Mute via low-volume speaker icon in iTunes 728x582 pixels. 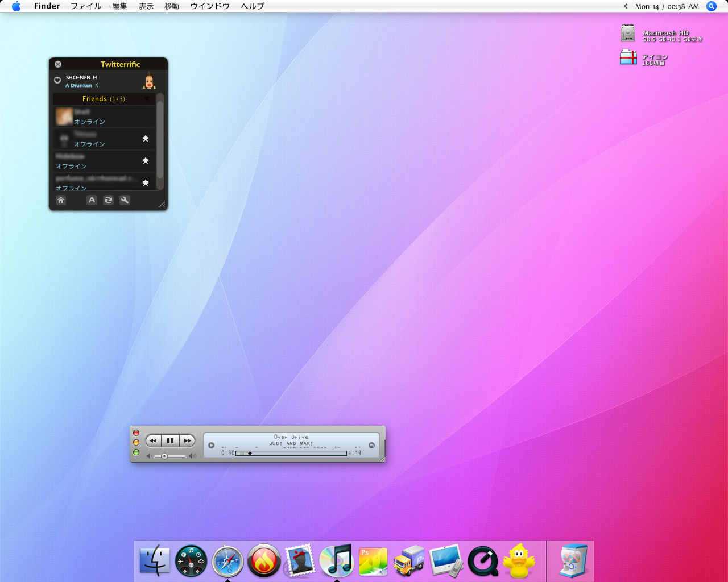pos(149,456)
